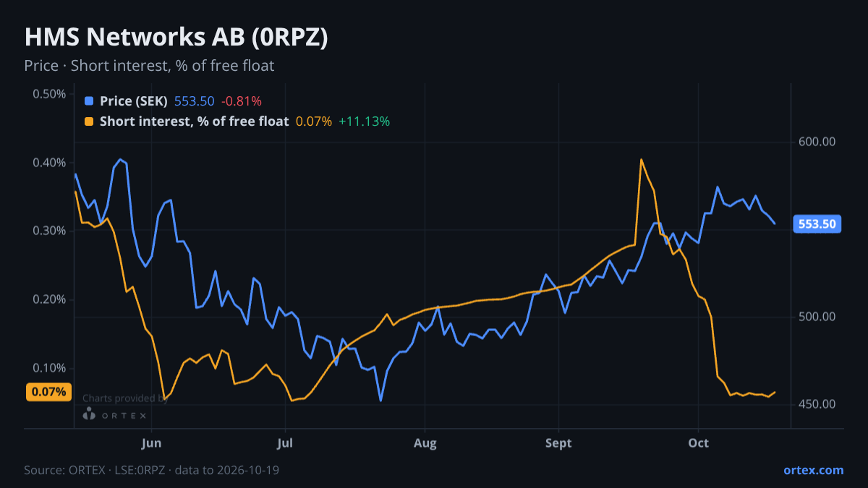Click the Sept x-axis label
868x488 pixels.
[x=559, y=442]
